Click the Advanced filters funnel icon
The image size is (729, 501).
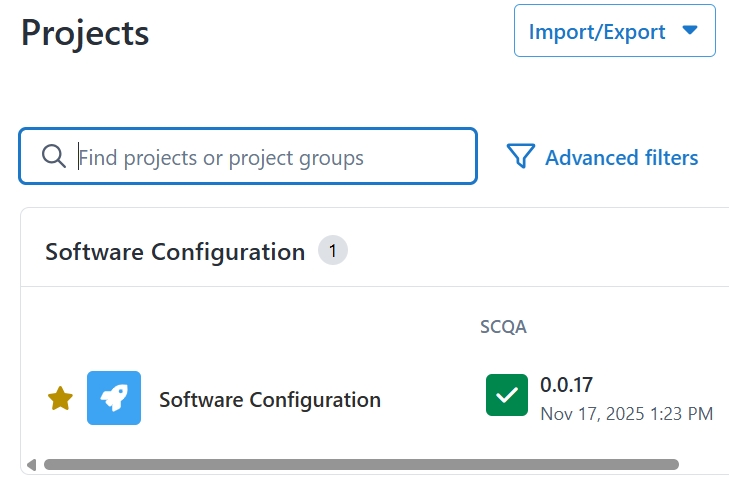(521, 157)
